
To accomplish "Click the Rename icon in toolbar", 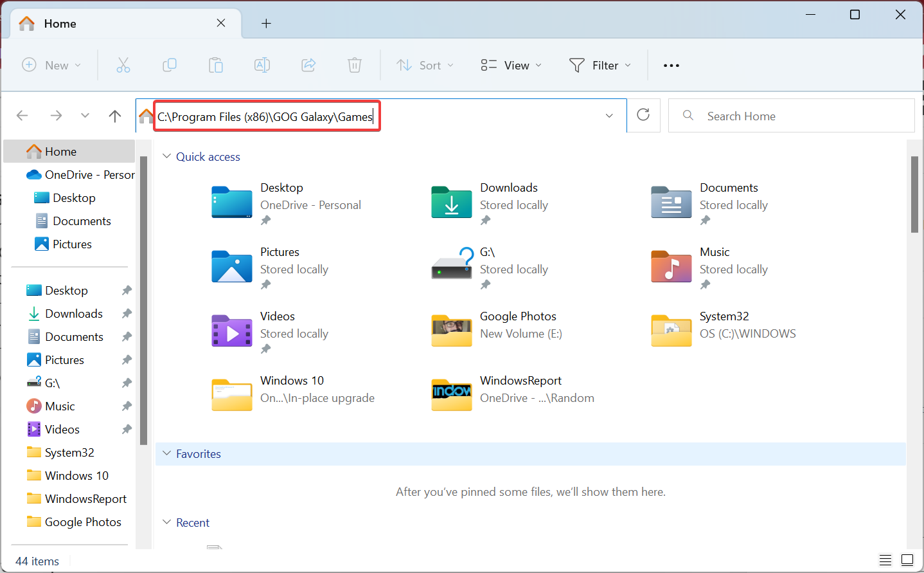I will pos(262,65).
